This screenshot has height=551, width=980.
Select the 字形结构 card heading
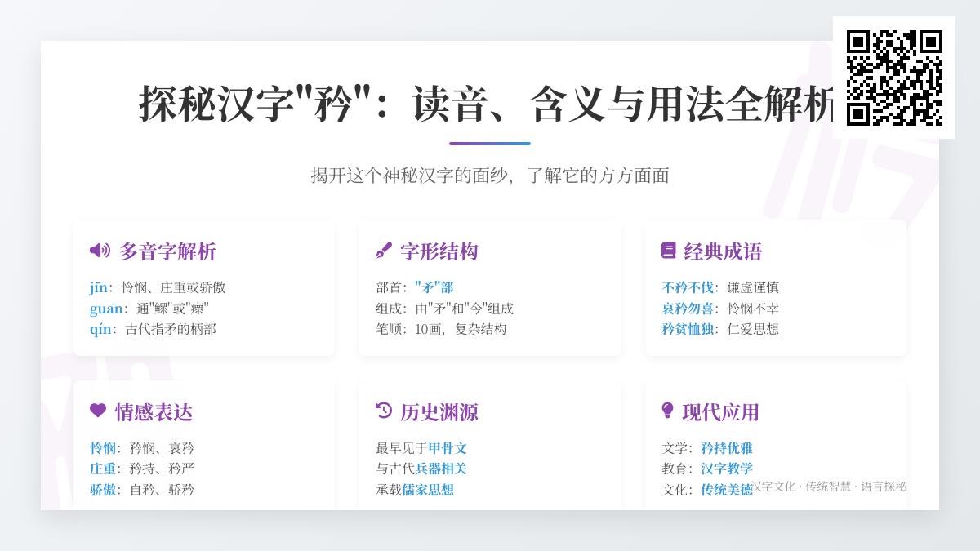click(x=439, y=251)
